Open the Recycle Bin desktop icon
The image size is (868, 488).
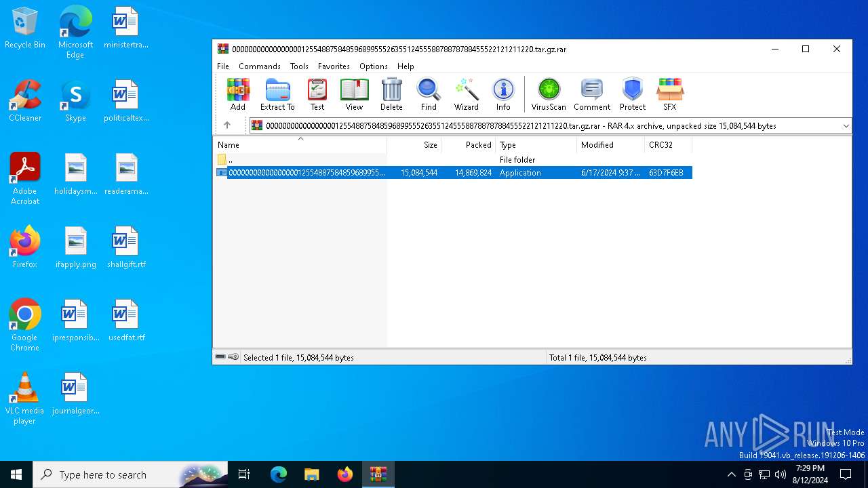pyautogui.click(x=25, y=28)
